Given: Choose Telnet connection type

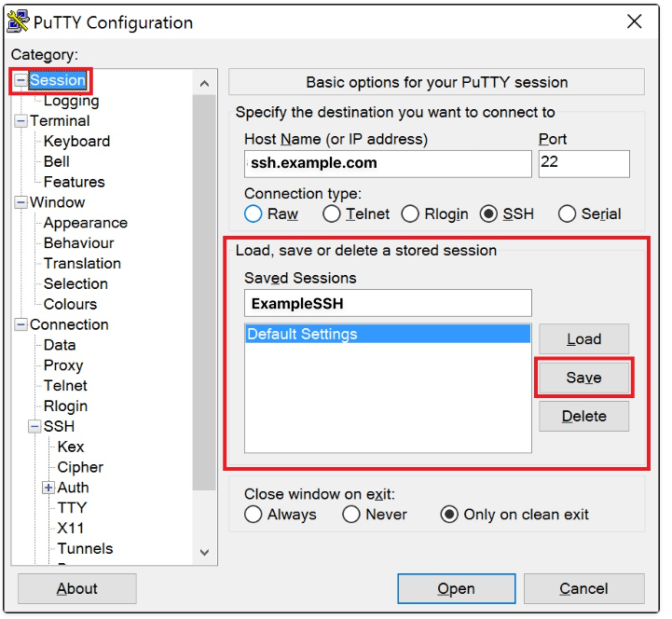Looking at the screenshot, I should (x=332, y=214).
